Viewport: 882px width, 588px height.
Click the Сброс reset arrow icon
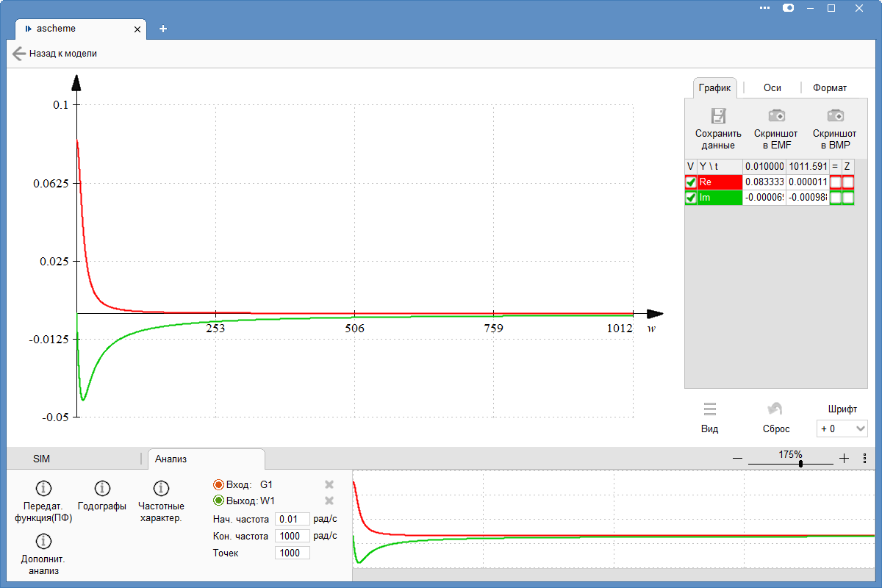775,409
